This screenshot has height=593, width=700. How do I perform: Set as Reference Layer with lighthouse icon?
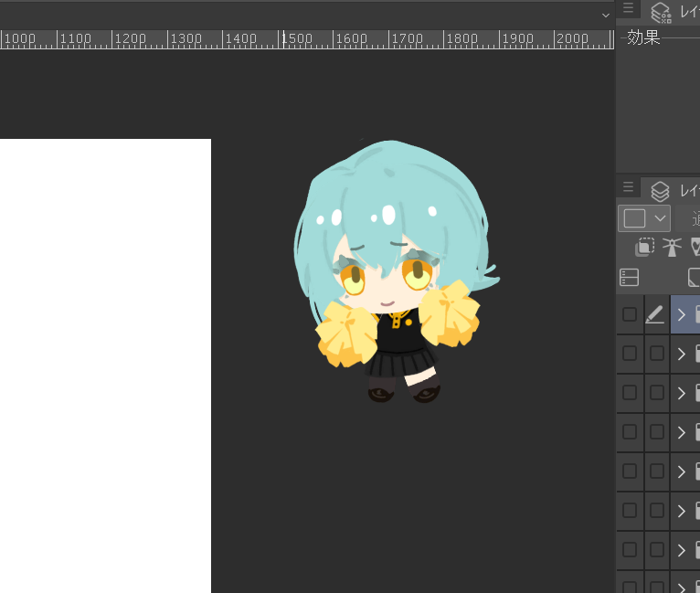pyautogui.click(x=672, y=248)
